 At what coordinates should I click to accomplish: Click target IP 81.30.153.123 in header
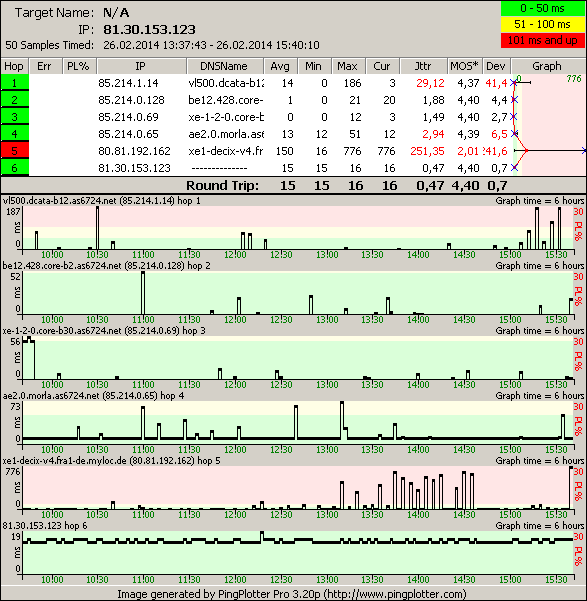coord(149,30)
